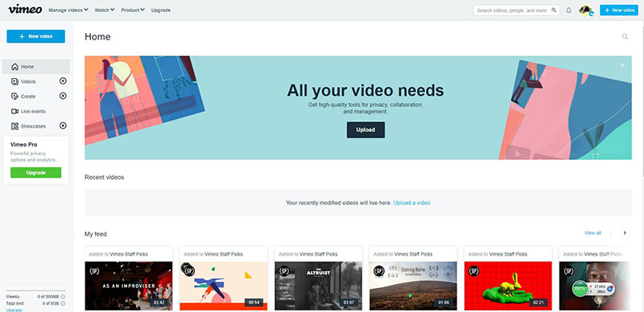This screenshot has height=312, width=644.
Task: Open the As An Improviser video thumbnail
Action: 129,285
